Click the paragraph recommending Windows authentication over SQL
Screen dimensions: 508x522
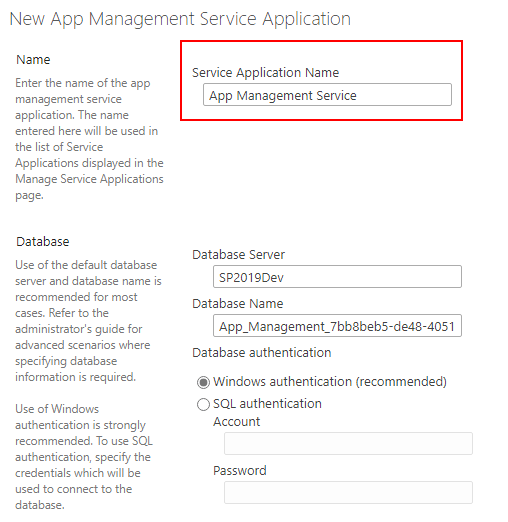tap(84, 457)
